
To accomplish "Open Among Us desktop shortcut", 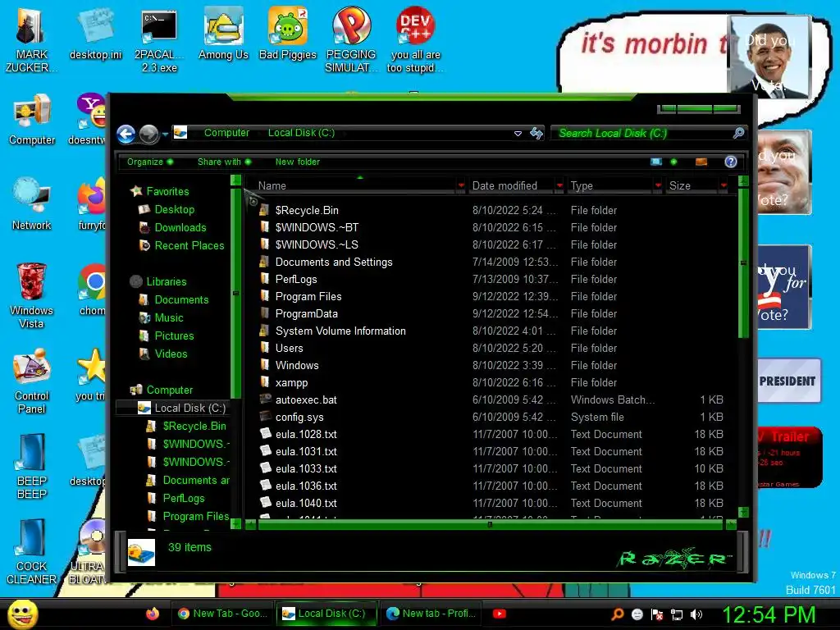I will point(223,33).
